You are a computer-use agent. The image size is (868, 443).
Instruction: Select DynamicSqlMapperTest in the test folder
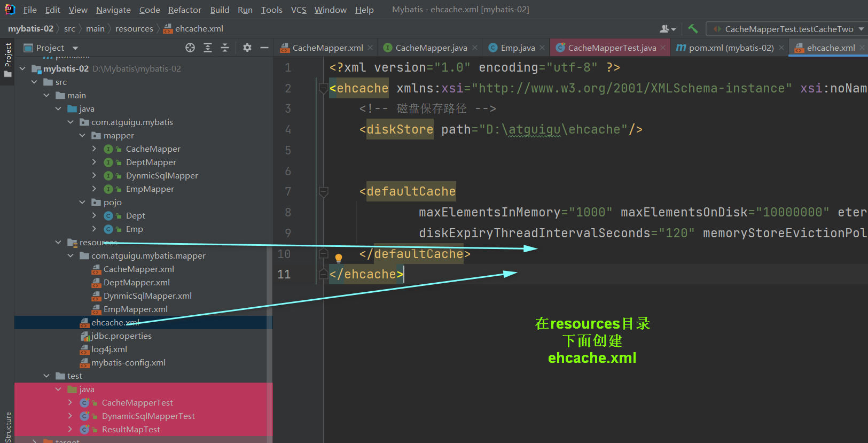click(148, 416)
